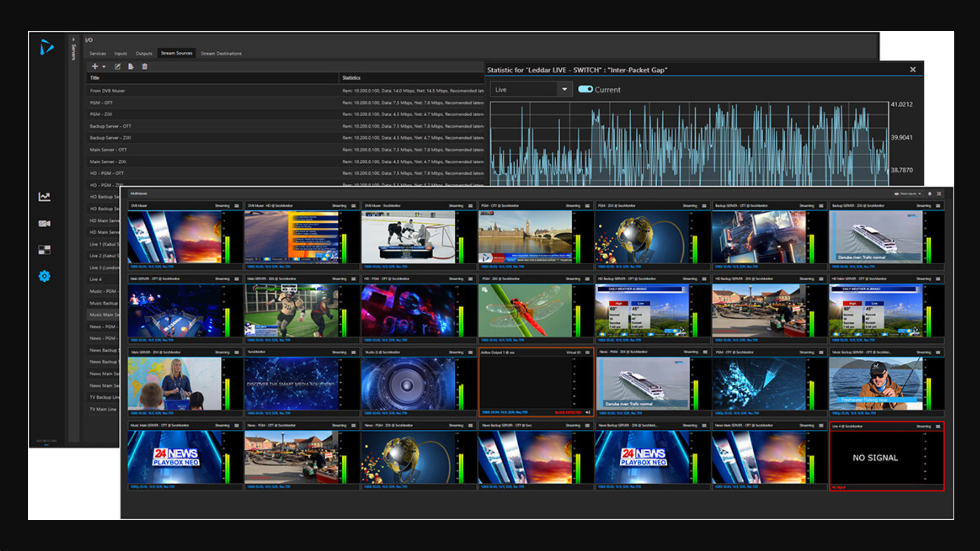
Task: Click the multiviewer alarm bell icon
Action: coord(929,194)
